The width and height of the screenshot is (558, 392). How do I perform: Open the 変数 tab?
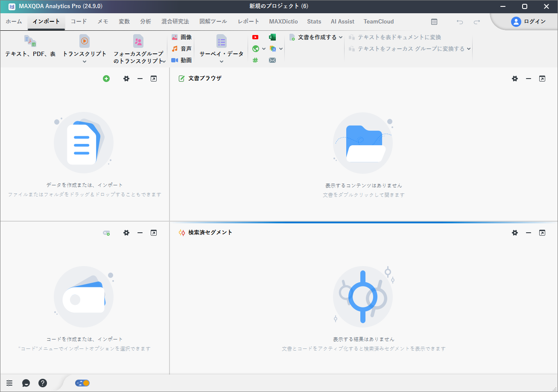tap(124, 21)
